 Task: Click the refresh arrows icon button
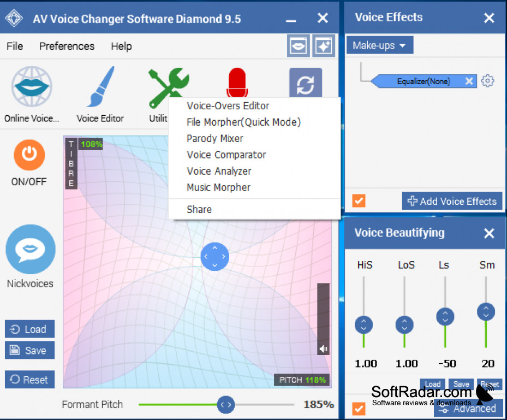click(306, 83)
